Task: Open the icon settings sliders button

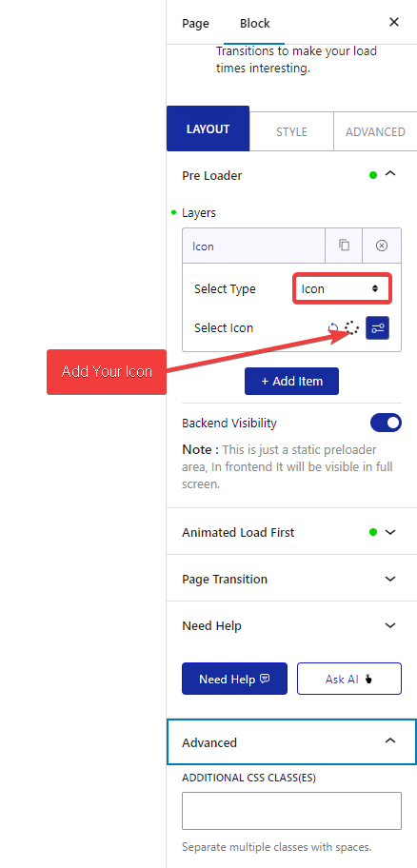Action: point(378,327)
